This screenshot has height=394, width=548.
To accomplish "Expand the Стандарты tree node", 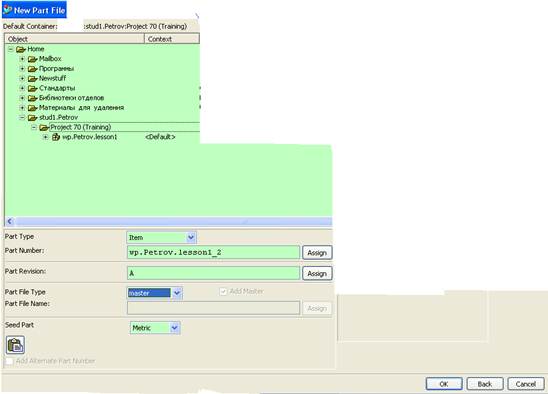I will [x=22, y=88].
